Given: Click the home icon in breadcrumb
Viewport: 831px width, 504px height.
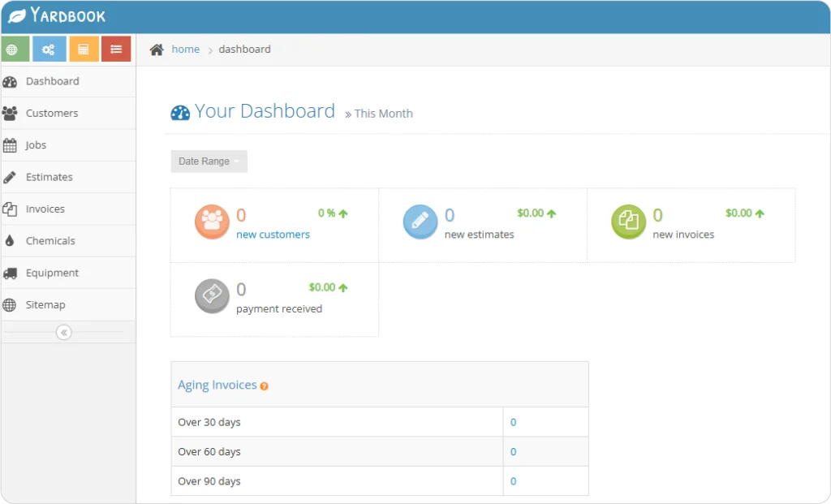Looking at the screenshot, I should 157,50.
